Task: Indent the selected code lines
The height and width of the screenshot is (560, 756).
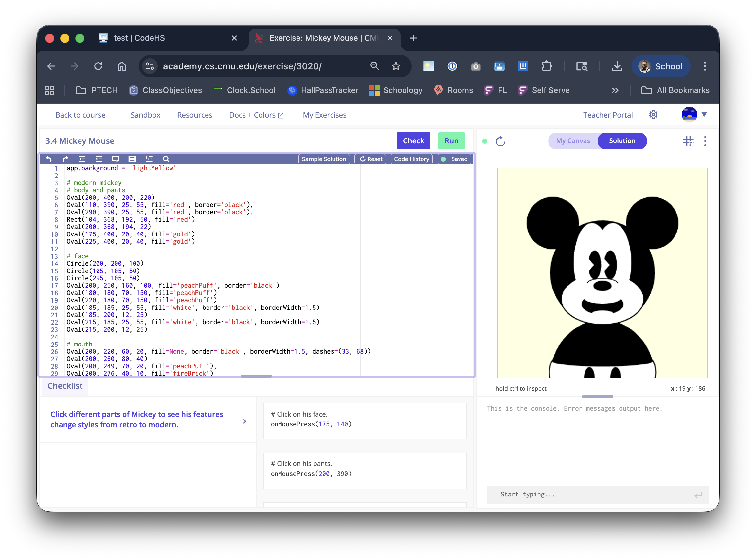Action: (x=82, y=159)
